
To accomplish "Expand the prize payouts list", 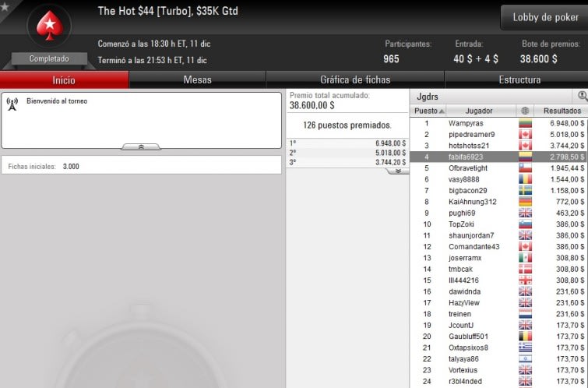I will coord(397,171).
